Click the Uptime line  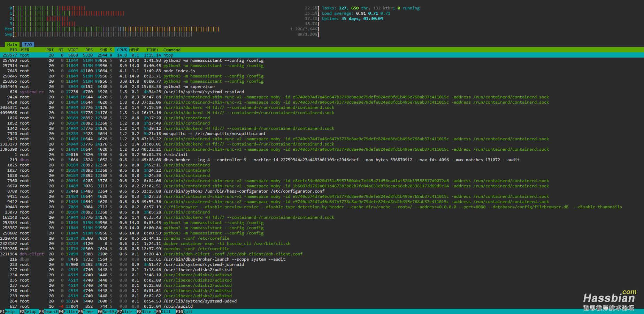352,18
